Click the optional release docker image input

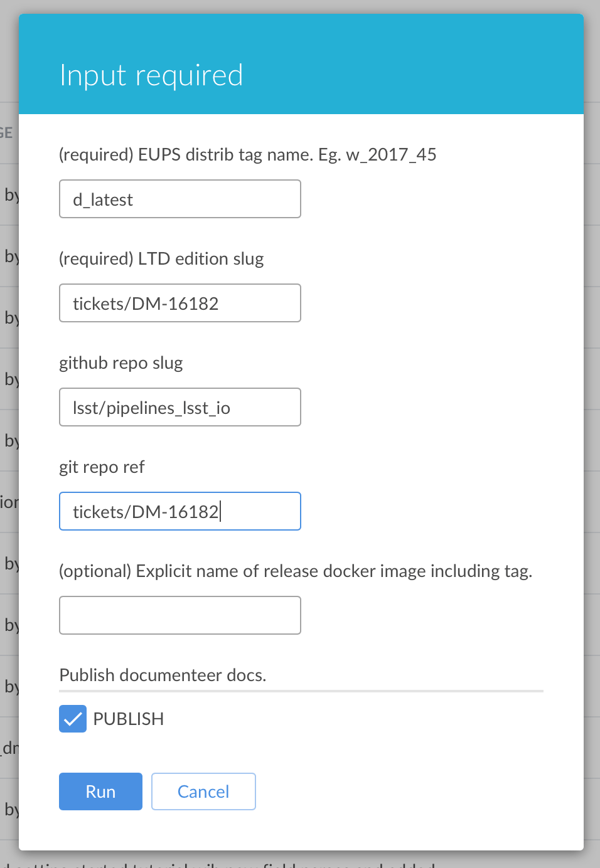pyautogui.click(x=179, y=615)
